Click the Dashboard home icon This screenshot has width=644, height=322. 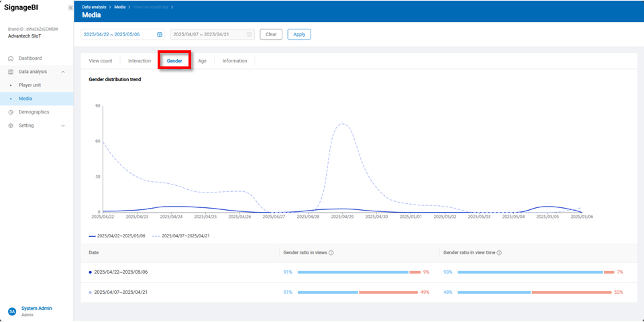tap(11, 58)
